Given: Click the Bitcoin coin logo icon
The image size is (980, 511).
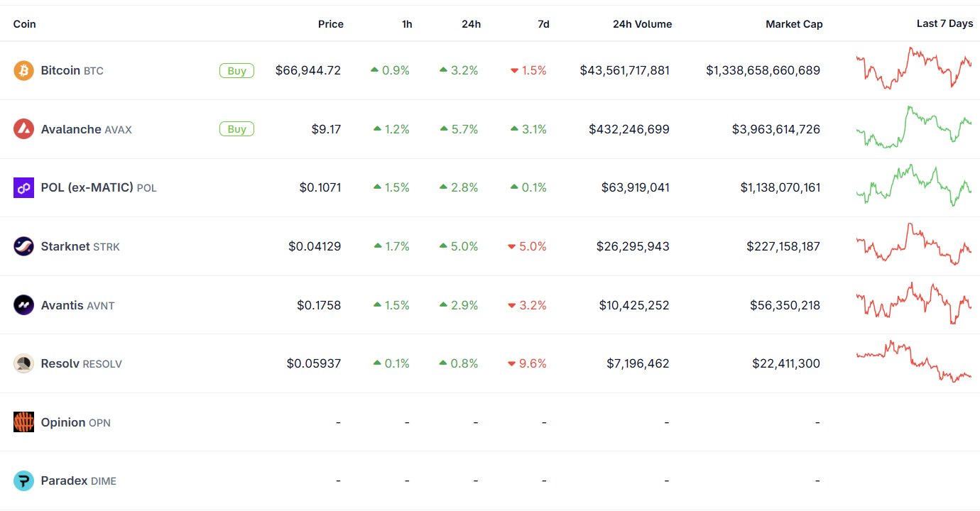Looking at the screenshot, I should (x=23, y=71).
